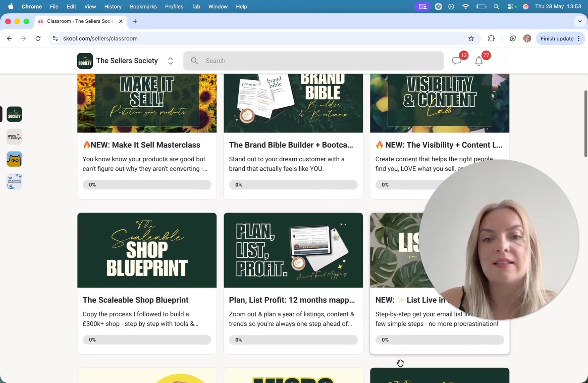Open Scaleable Shop Blueprint thumbnail

tap(147, 250)
